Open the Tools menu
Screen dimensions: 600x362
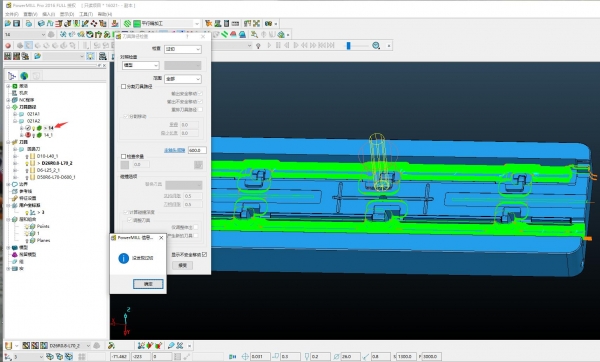pos(85,14)
